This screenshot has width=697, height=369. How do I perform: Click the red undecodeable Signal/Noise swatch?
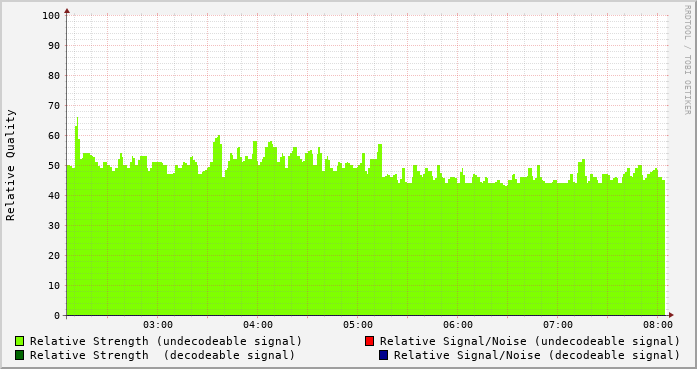[x=369, y=341]
